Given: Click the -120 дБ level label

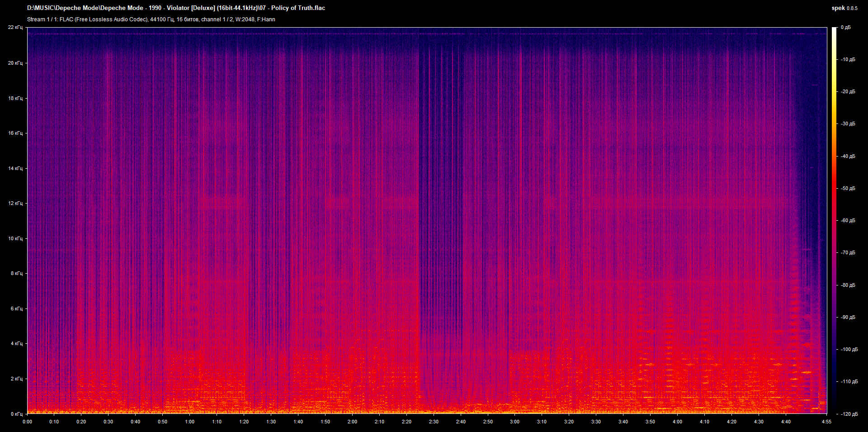Looking at the screenshot, I should (849, 414).
